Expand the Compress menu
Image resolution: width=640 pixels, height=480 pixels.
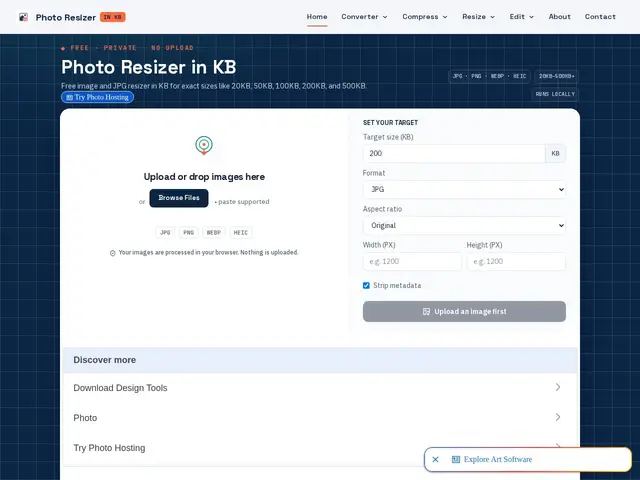(x=424, y=17)
